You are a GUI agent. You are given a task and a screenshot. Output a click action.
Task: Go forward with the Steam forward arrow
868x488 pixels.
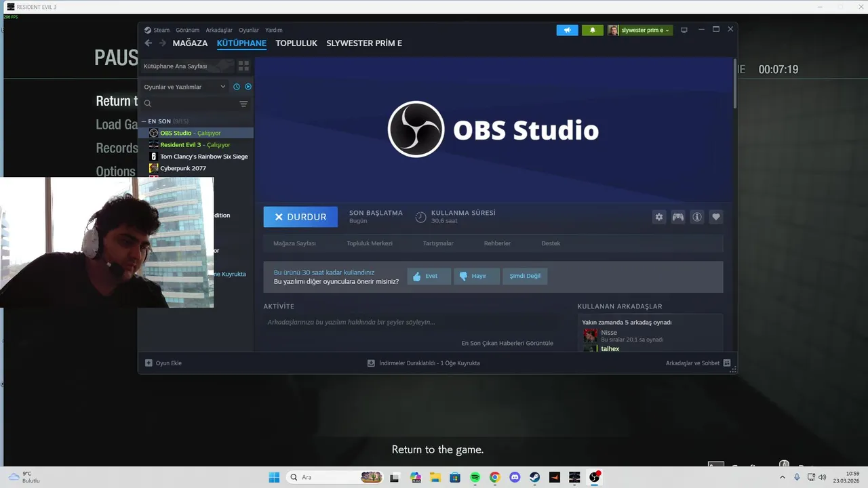(162, 43)
